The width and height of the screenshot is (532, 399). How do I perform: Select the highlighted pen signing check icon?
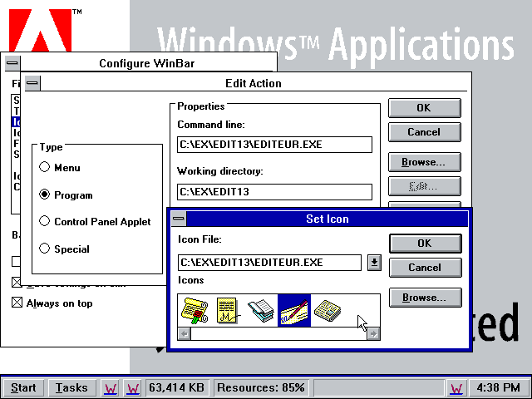(x=294, y=310)
